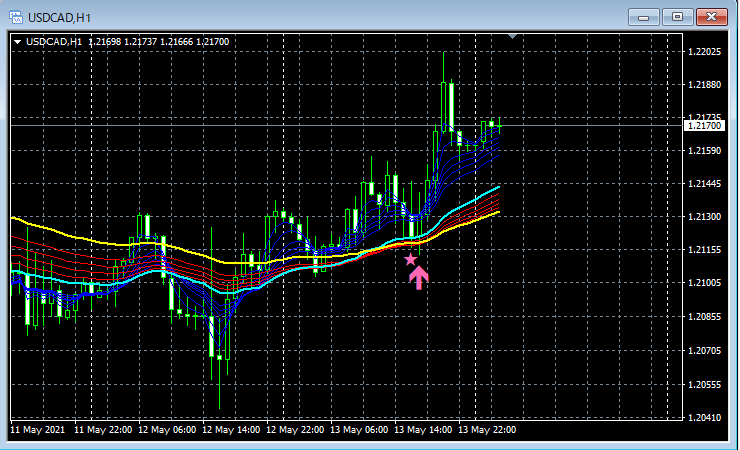Click the 13 May 14:00 time label
The image size is (740, 450).
pos(423,430)
